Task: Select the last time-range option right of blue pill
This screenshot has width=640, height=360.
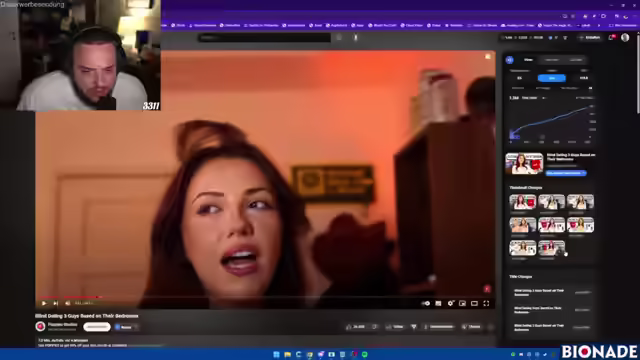Action: pyautogui.click(x=584, y=78)
